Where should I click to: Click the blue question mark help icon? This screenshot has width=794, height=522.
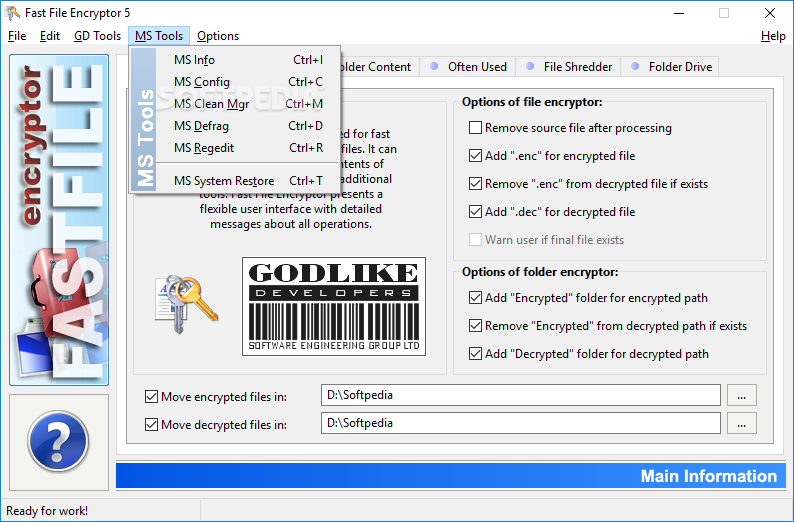pos(58,441)
